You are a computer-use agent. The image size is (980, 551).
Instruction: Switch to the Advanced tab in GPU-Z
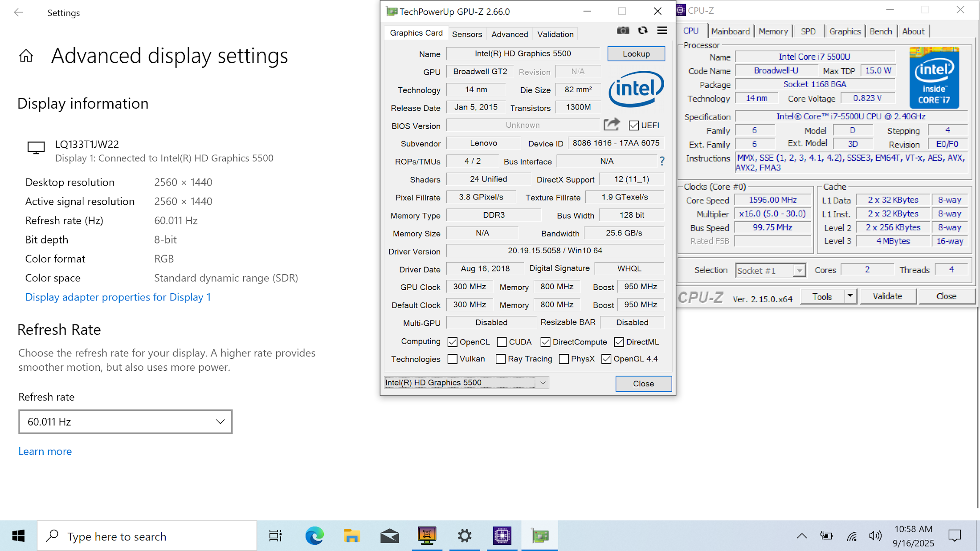(510, 34)
